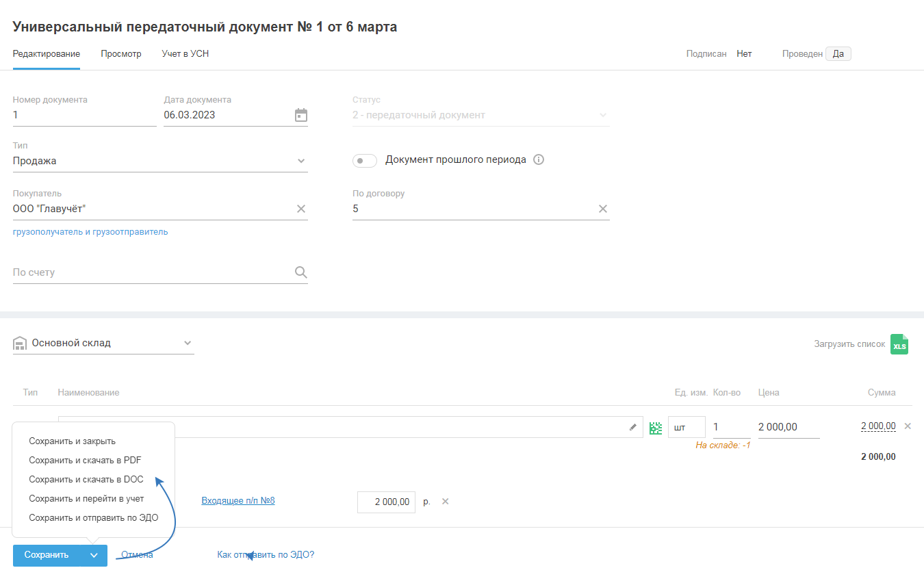Click the green marking code icon

(656, 428)
